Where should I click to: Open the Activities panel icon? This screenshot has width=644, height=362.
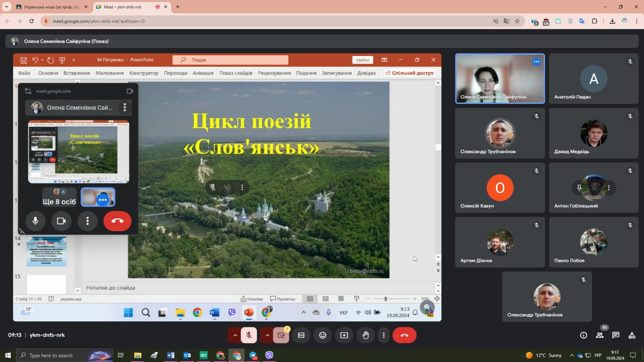632,335
